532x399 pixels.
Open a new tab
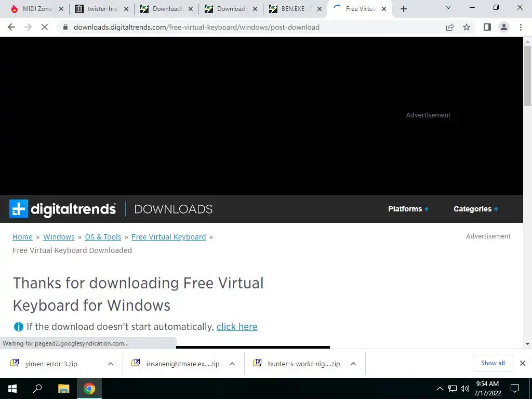click(403, 9)
